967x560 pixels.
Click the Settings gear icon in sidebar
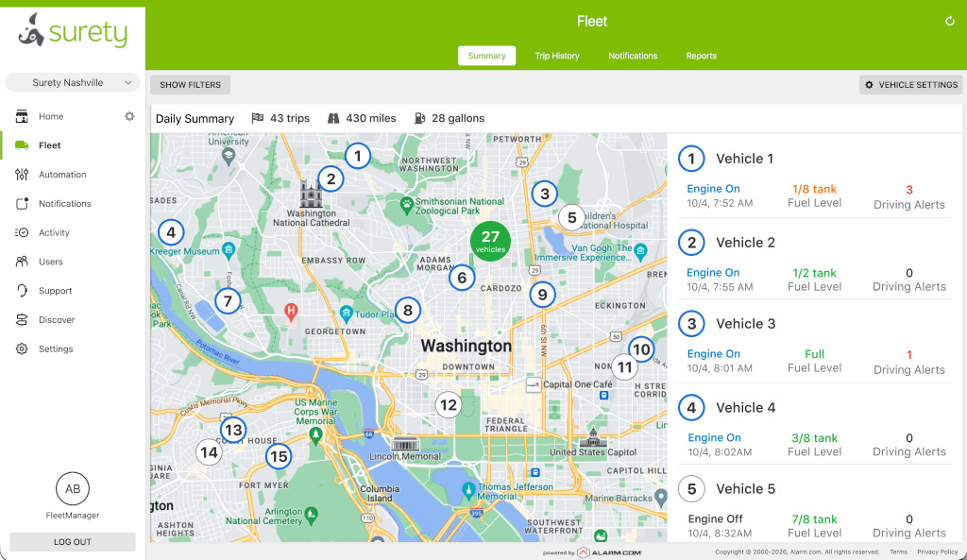[x=22, y=349]
